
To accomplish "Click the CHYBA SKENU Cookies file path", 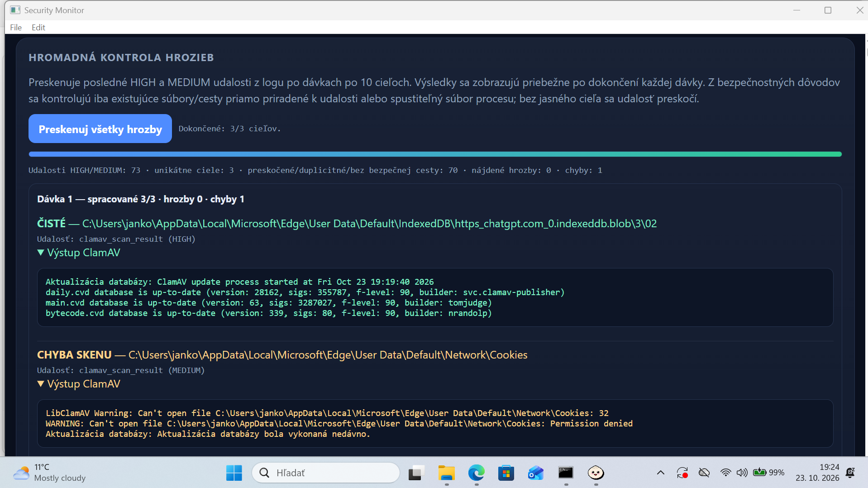I will [328, 355].
